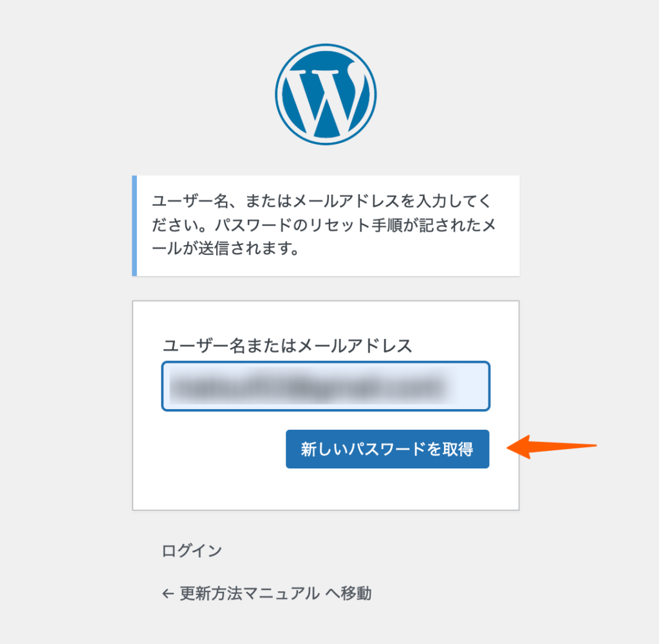The width and height of the screenshot is (659, 644).
Task: Select the password reset instruction message box
Action: pyautogui.click(x=326, y=226)
